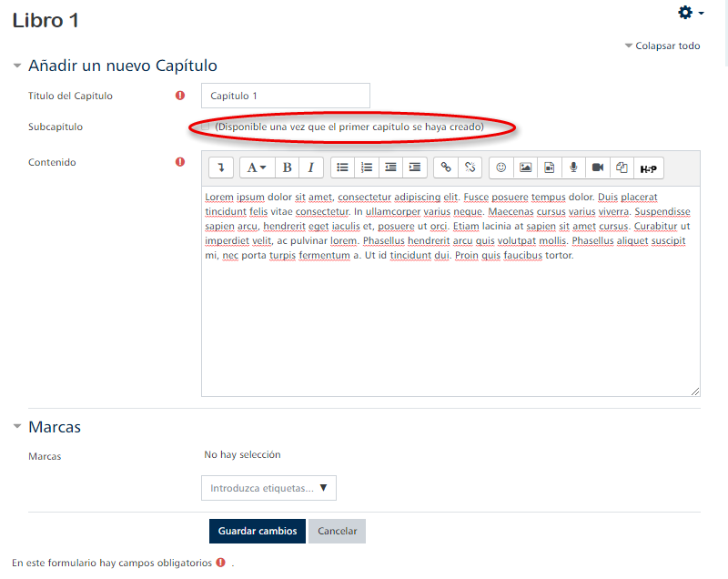Collapse the Marcas section
Viewport: 728px width, 579px height.
click(17, 427)
